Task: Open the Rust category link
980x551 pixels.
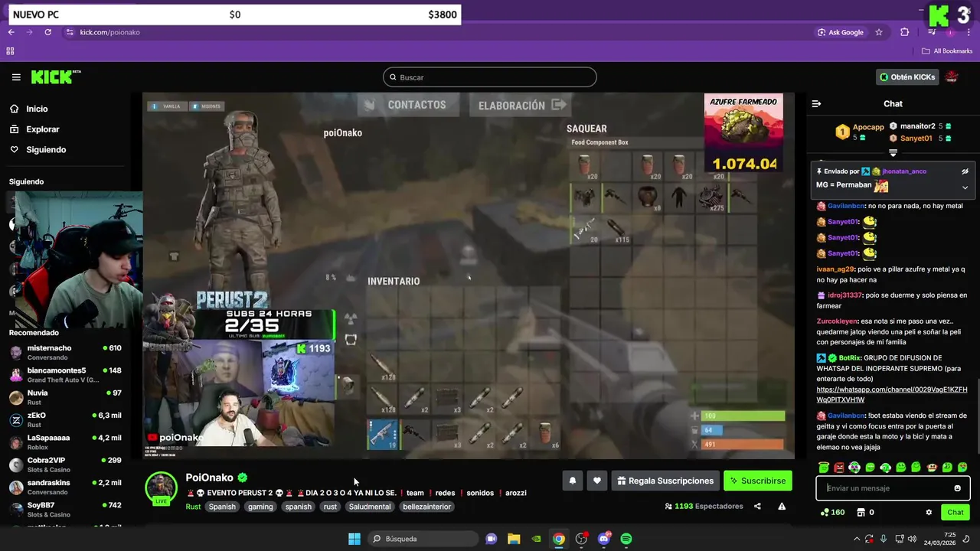Action: coord(193,507)
